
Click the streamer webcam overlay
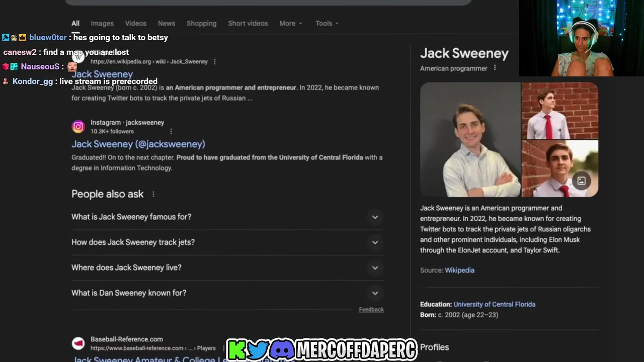[x=581, y=38]
